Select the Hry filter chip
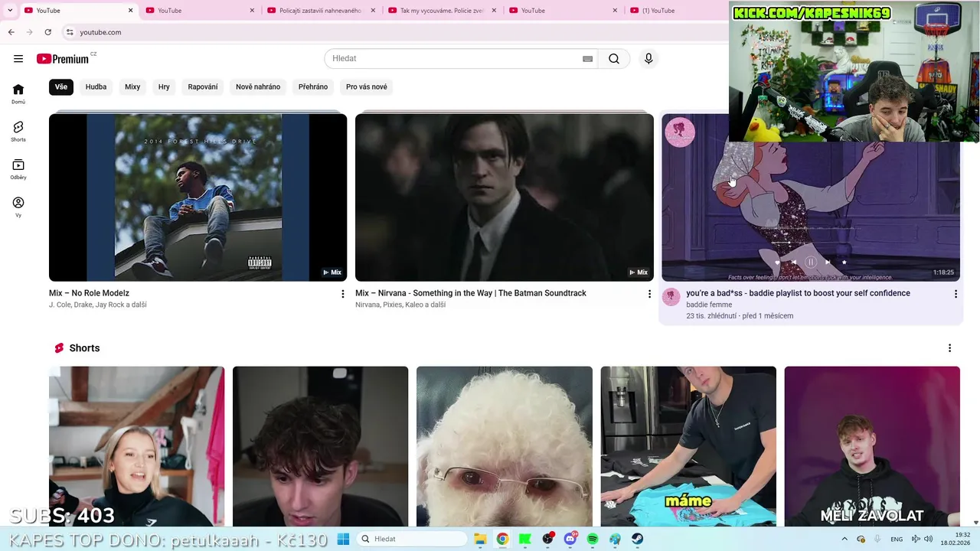Screen dimensions: 980x551 (164, 86)
